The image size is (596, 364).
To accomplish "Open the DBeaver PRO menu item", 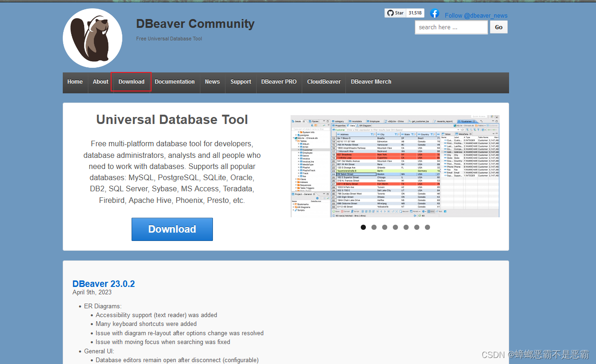I will tap(279, 82).
